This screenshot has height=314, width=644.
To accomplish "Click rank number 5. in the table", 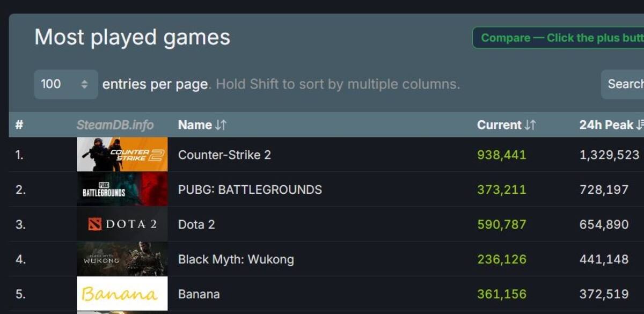I will tap(20, 294).
